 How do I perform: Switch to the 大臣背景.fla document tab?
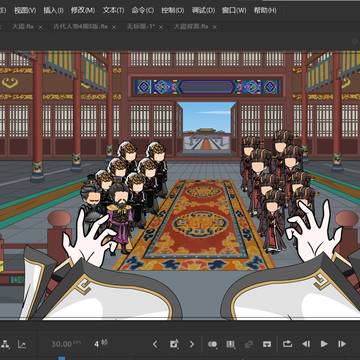point(191,27)
